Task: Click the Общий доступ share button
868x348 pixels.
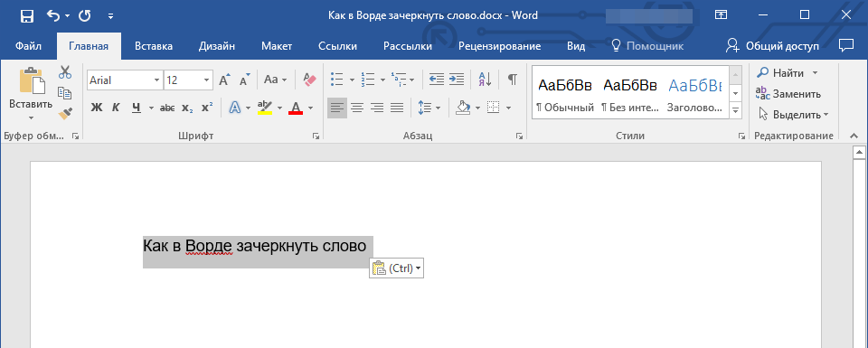Action: [x=772, y=46]
